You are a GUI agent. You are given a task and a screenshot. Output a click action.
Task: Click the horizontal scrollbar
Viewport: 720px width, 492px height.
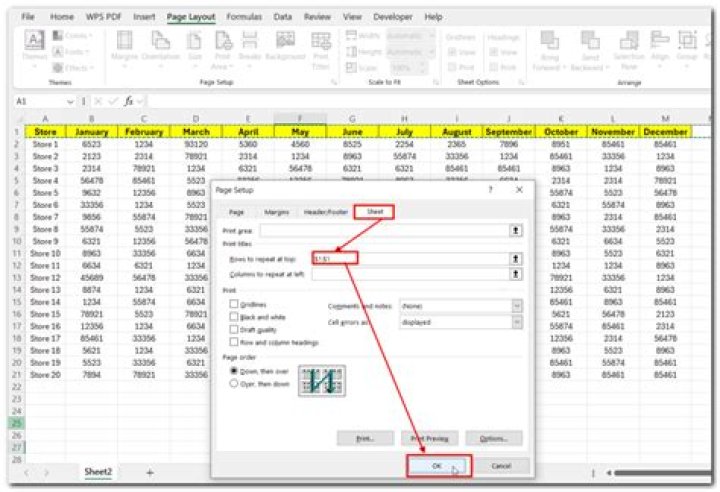pyautogui.click(x=661, y=472)
